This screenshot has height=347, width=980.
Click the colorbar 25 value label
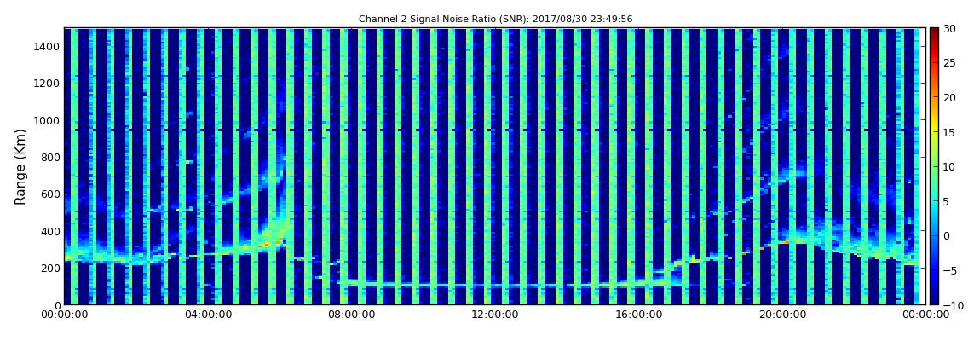pyautogui.click(x=951, y=62)
